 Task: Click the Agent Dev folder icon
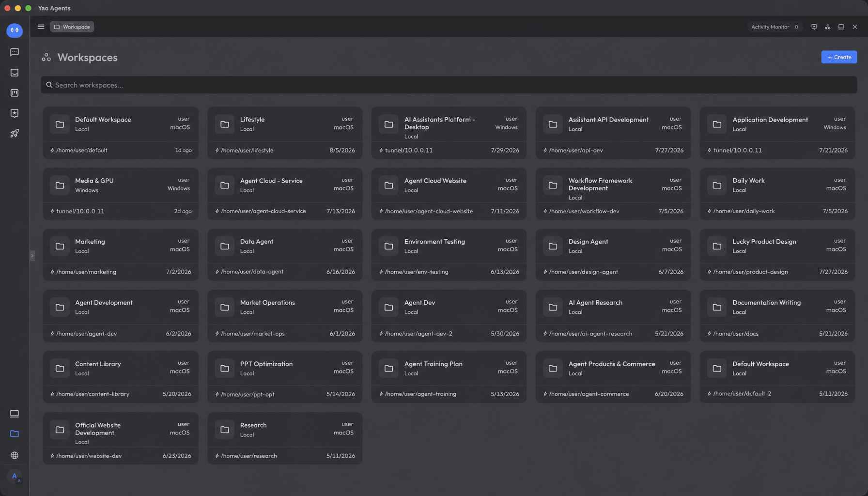click(x=388, y=308)
